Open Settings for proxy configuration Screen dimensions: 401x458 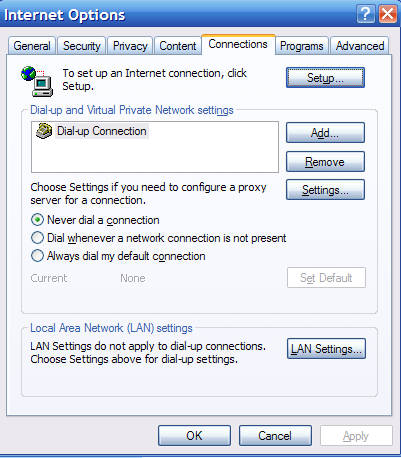click(x=325, y=190)
